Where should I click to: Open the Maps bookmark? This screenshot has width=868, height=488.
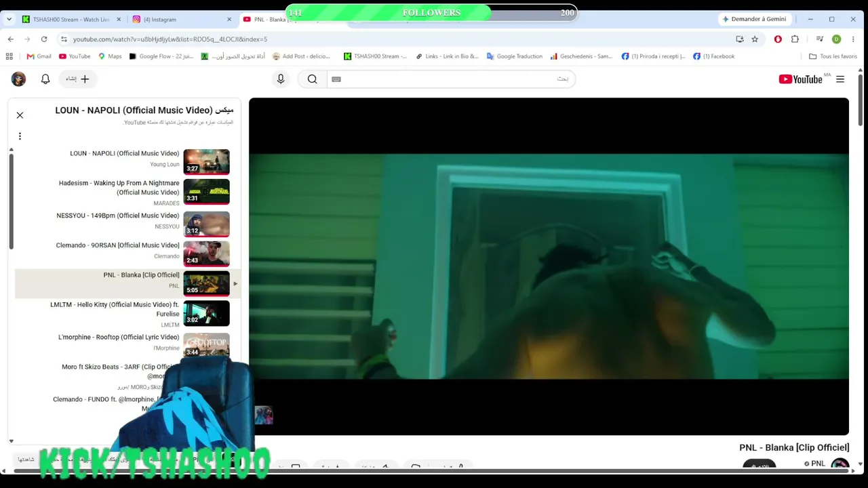(110, 56)
